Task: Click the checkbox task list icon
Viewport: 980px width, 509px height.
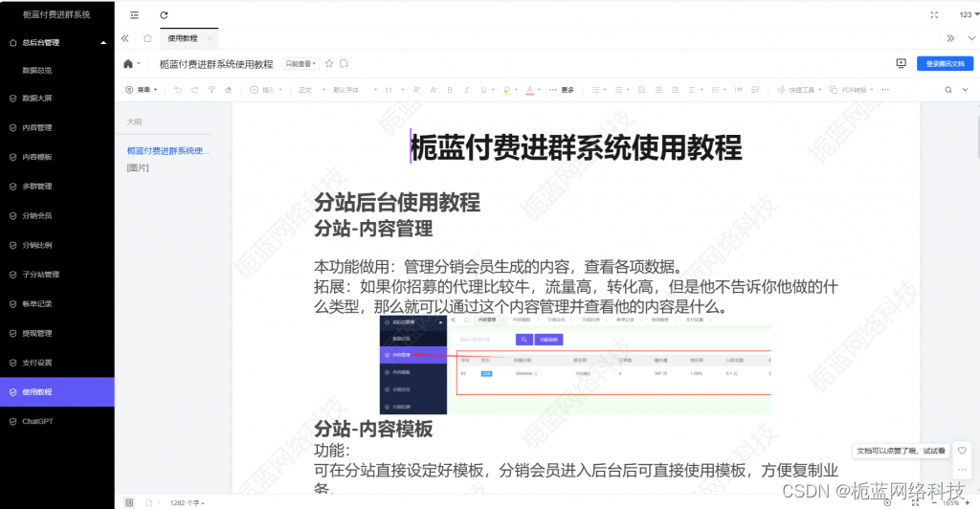Action: coord(641,90)
